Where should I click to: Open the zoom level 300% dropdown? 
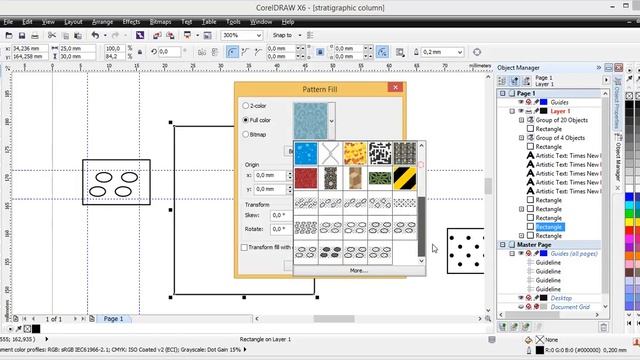(258, 36)
